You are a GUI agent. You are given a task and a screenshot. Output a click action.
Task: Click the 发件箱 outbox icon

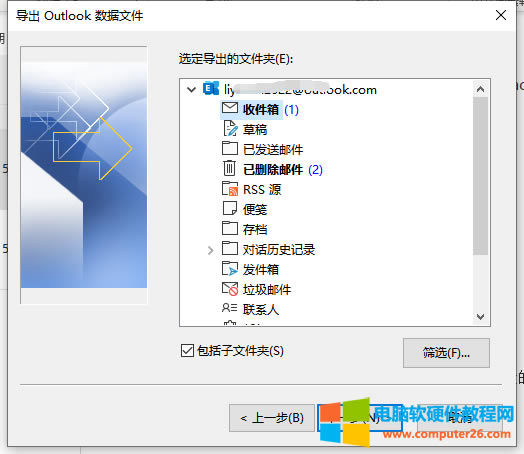coord(230,268)
